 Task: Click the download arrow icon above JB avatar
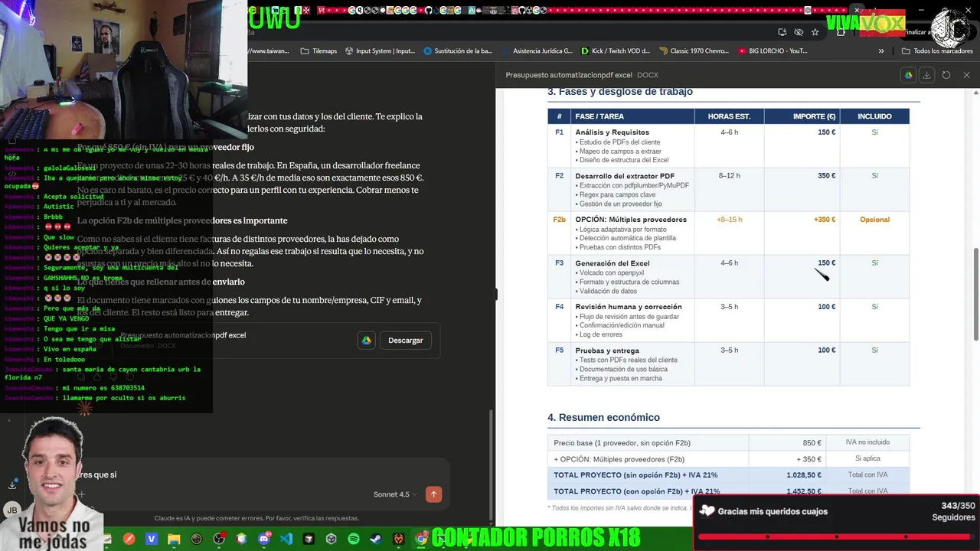click(x=12, y=484)
